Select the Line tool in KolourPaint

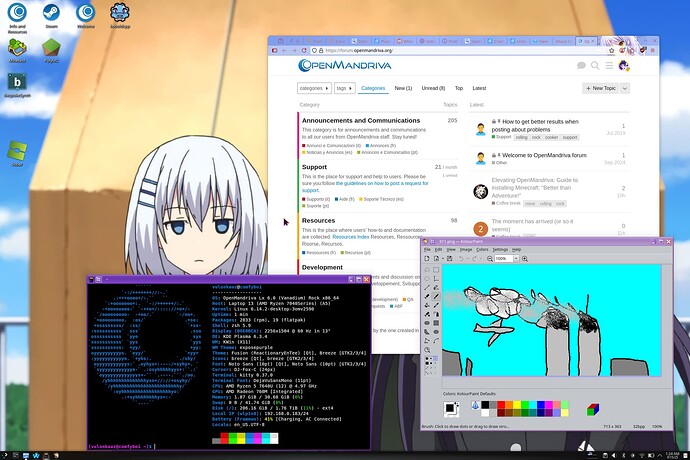[x=427, y=287]
